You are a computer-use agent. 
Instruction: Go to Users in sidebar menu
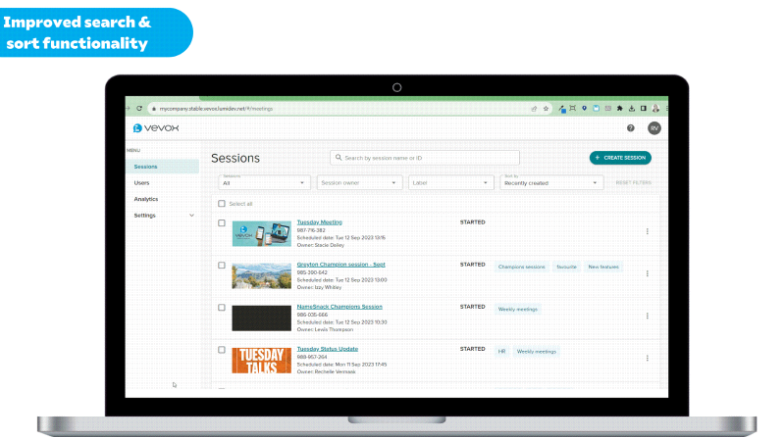(x=142, y=183)
